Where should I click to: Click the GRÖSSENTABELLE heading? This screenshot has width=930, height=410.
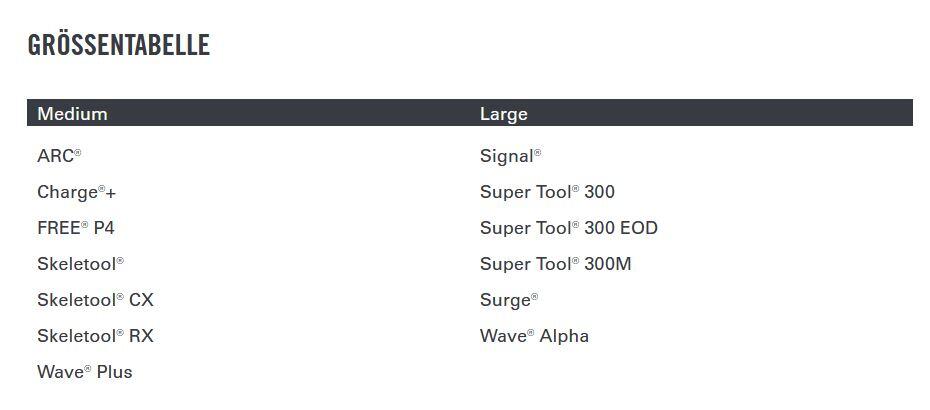point(119,45)
